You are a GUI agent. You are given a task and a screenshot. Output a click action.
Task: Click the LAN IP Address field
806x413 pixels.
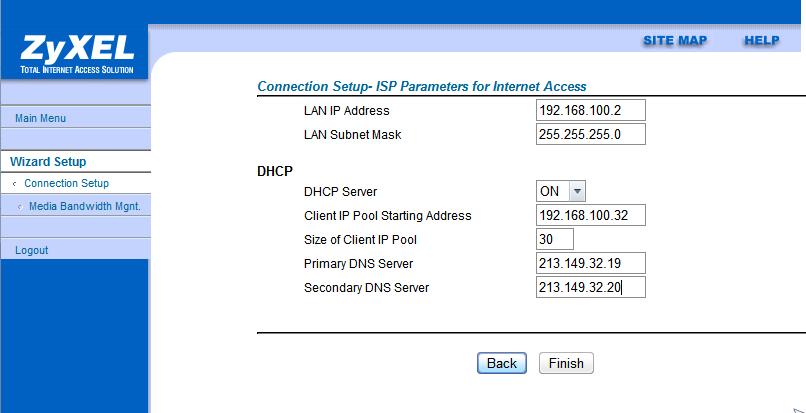[590, 110]
